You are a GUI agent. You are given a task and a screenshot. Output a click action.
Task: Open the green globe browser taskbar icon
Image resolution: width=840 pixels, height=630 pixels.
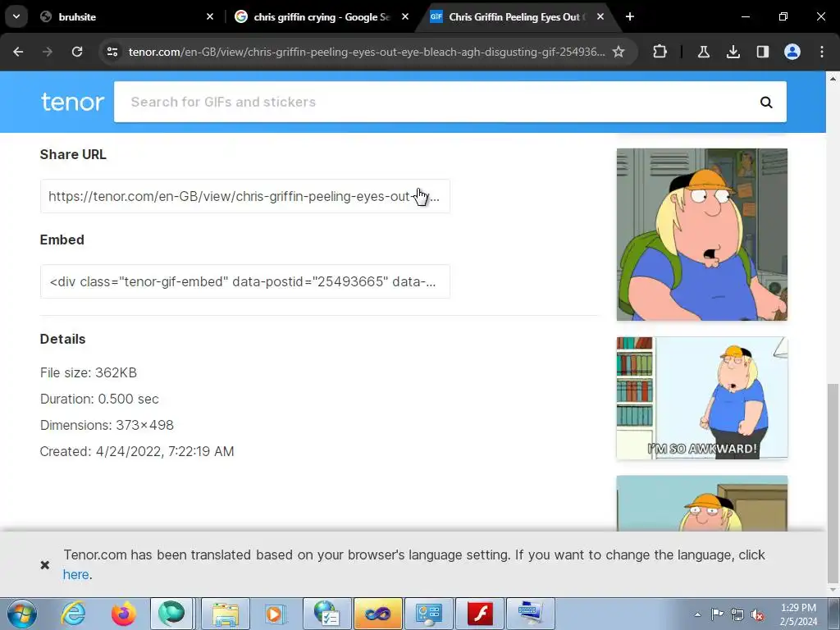(x=171, y=614)
